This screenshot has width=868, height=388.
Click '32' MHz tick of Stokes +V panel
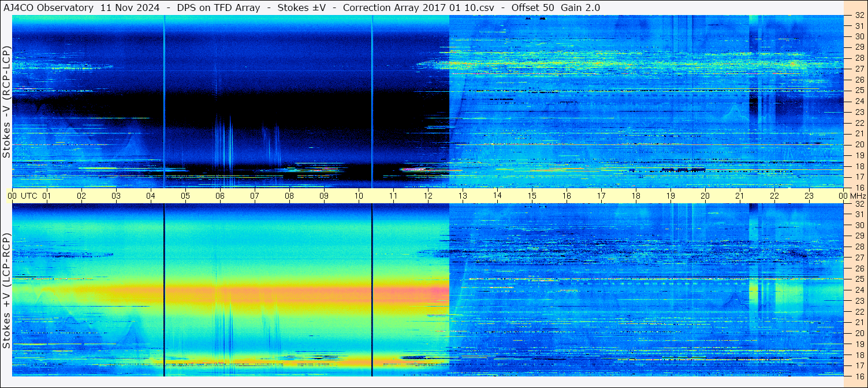[859, 204]
